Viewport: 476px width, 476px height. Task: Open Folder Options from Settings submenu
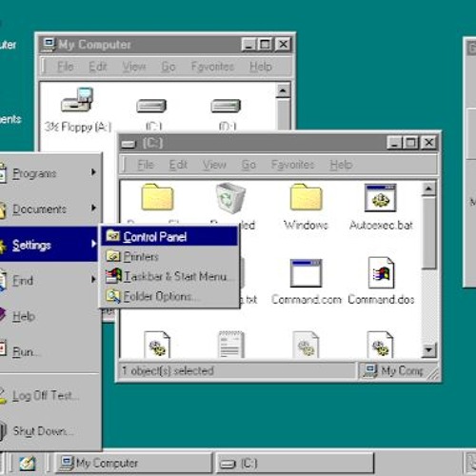click(x=169, y=296)
